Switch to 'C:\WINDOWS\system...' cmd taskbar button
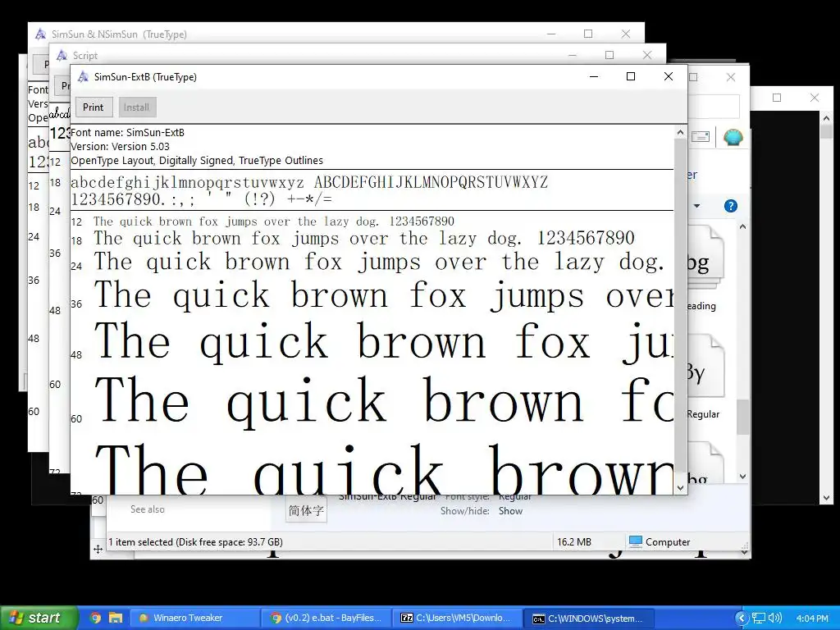The width and height of the screenshot is (840, 630). click(589, 618)
